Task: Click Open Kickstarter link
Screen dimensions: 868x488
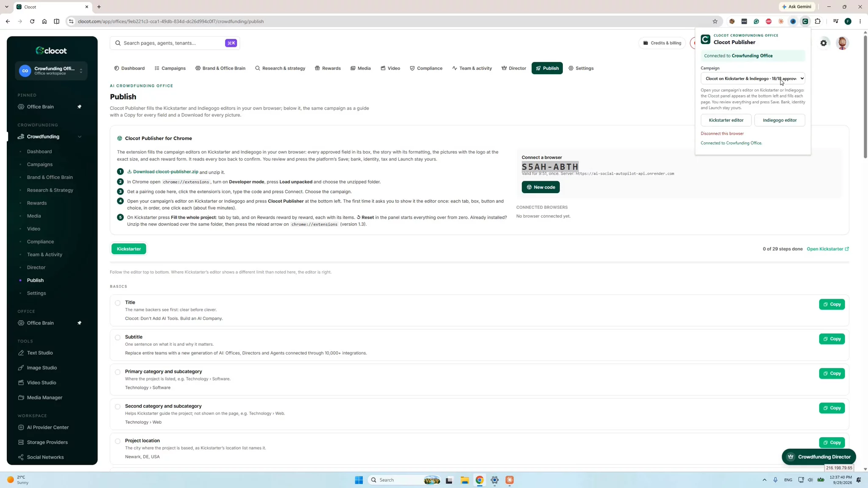Action: coord(828,249)
